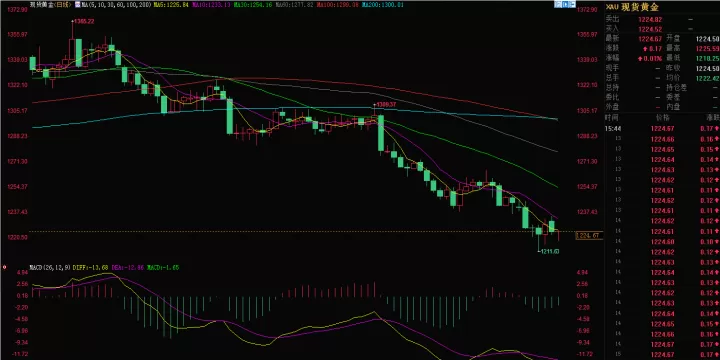Select the 现货黄金(日线) chart title
Screen dimensions: 720x360
tap(51, 4)
